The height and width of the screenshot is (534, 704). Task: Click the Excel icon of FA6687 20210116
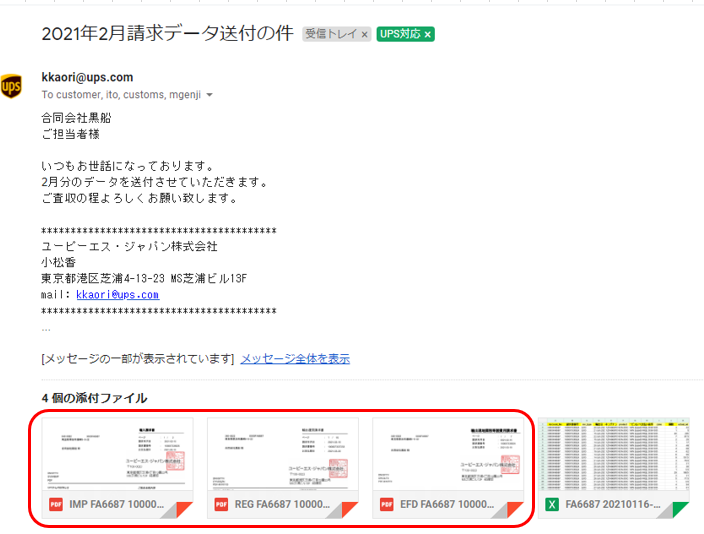pyautogui.click(x=552, y=504)
